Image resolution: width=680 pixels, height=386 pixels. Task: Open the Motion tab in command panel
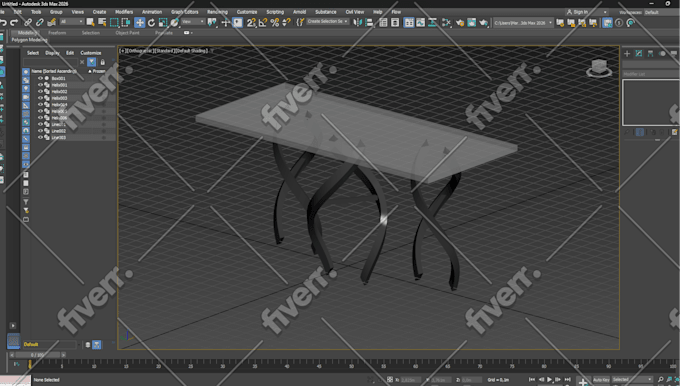click(x=662, y=53)
